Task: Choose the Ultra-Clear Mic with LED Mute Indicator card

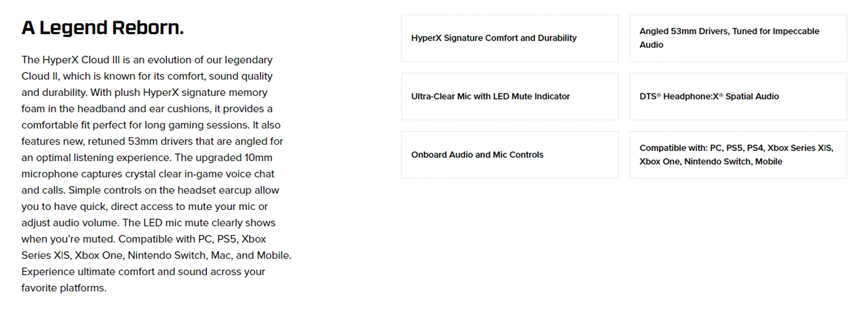Action: pyautogui.click(x=509, y=96)
